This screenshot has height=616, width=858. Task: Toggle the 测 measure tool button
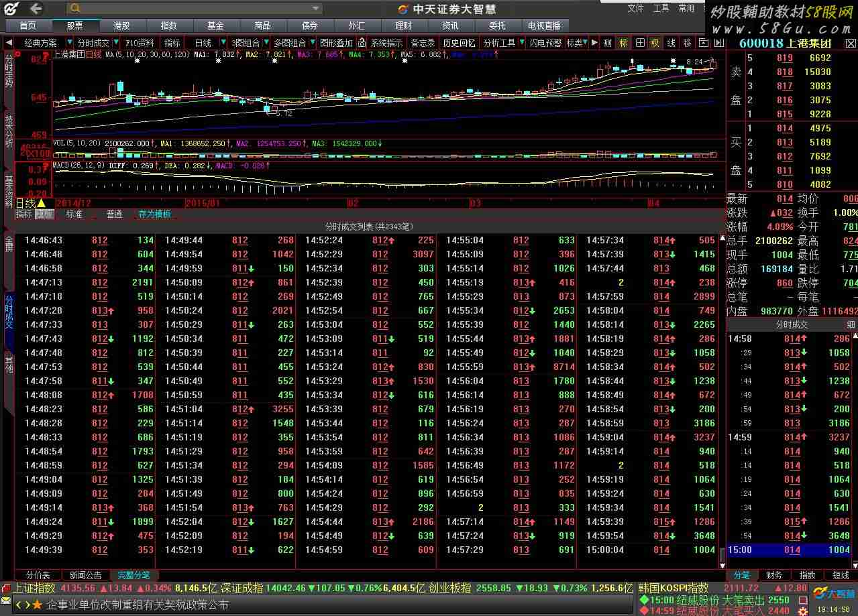pyautogui.click(x=607, y=43)
